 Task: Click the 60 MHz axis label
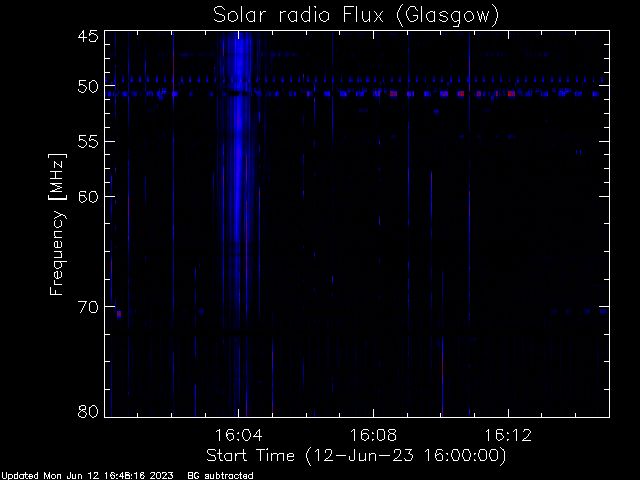[x=88, y=197]
